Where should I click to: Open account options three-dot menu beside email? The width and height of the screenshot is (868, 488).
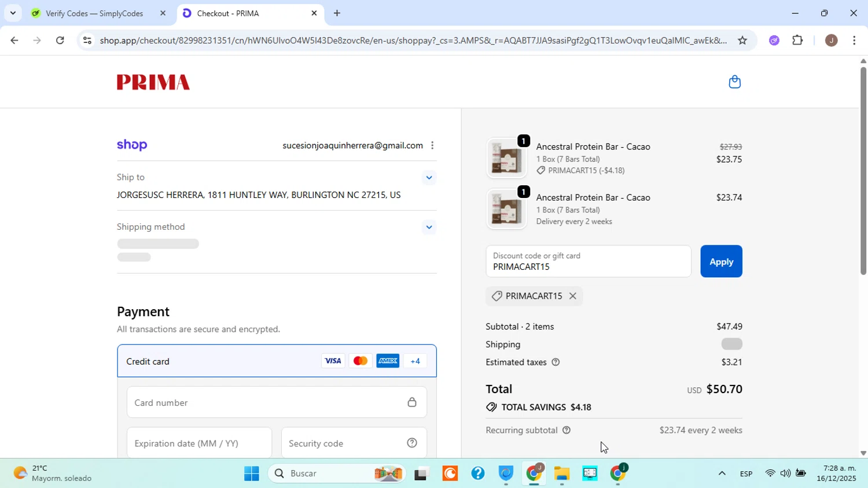(432, 145)
